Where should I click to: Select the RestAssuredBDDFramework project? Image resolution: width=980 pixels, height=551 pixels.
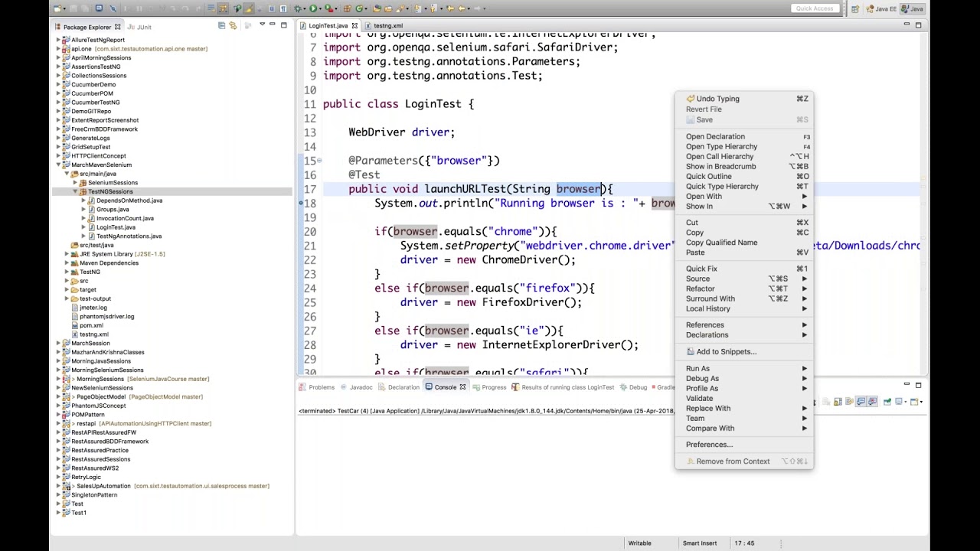click(109, 442)
